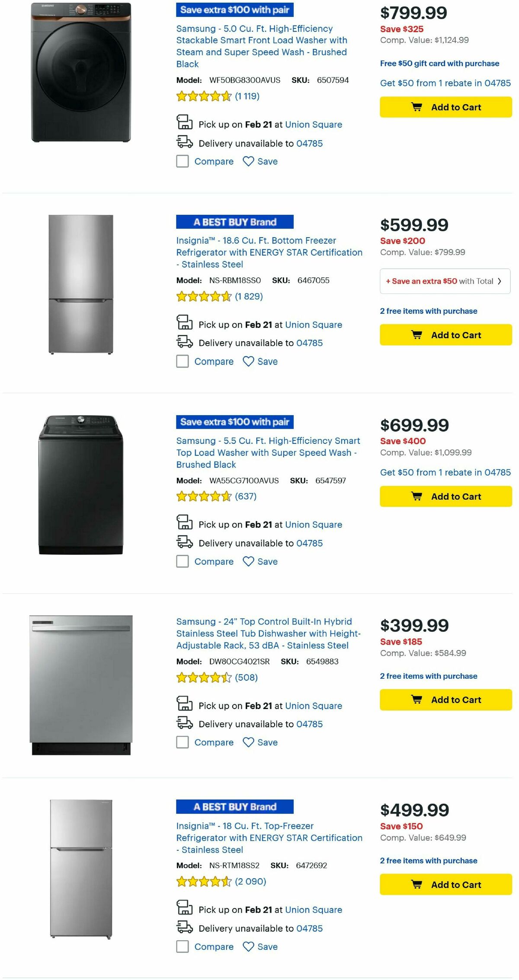This screenshot has height=980, width=519.
Task: Click the truck icon beside Insignia refrigerator delivery text
Action: pos(185,928)
